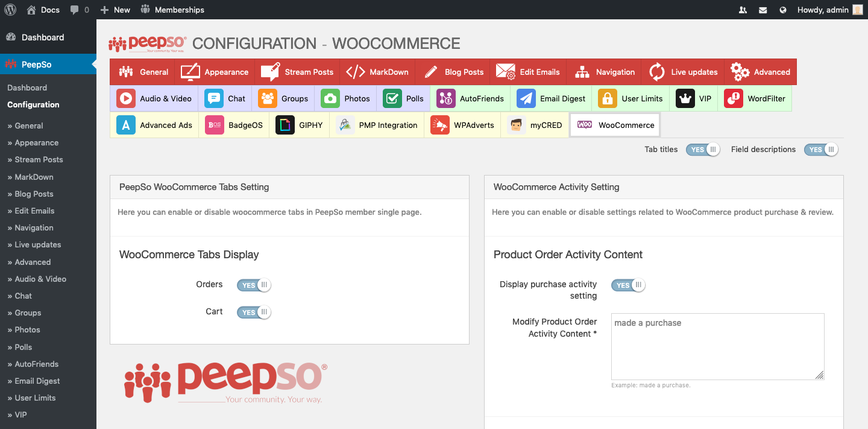
Task: Open the Docs home icon
Action: click(31, 10)
